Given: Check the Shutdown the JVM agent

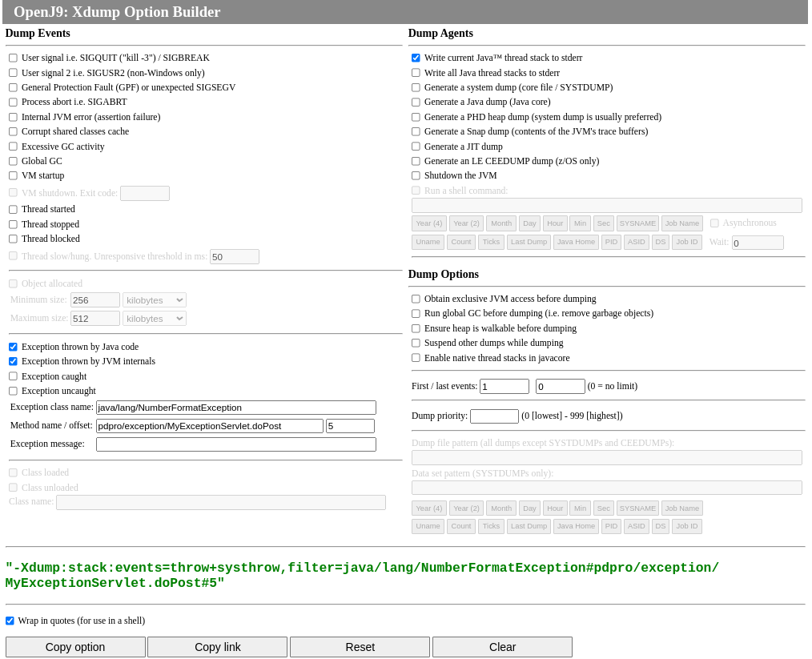Looking at the screenshot, I should [416, 175].
